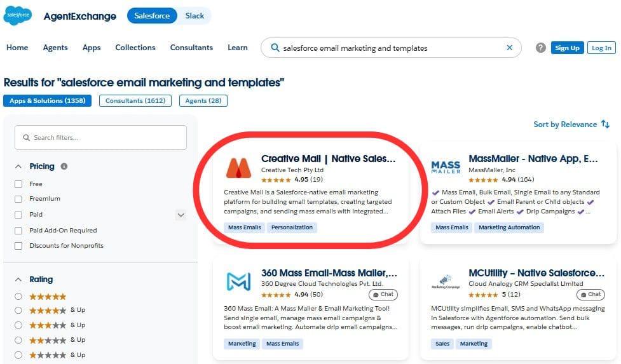Viewport: 621px width, 364px height.
Task: Select the Apps & Solutions (1358) tab
Action: [x=48, y=100]
